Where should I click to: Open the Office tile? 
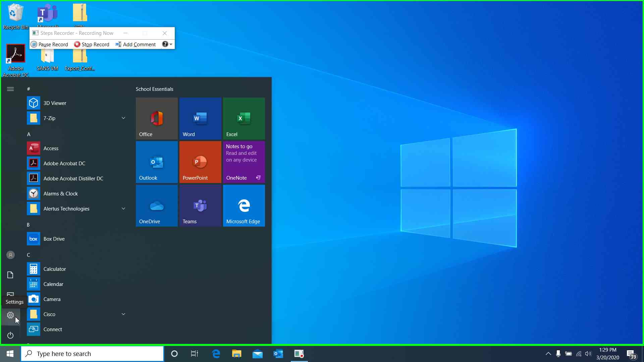(157, 118)
